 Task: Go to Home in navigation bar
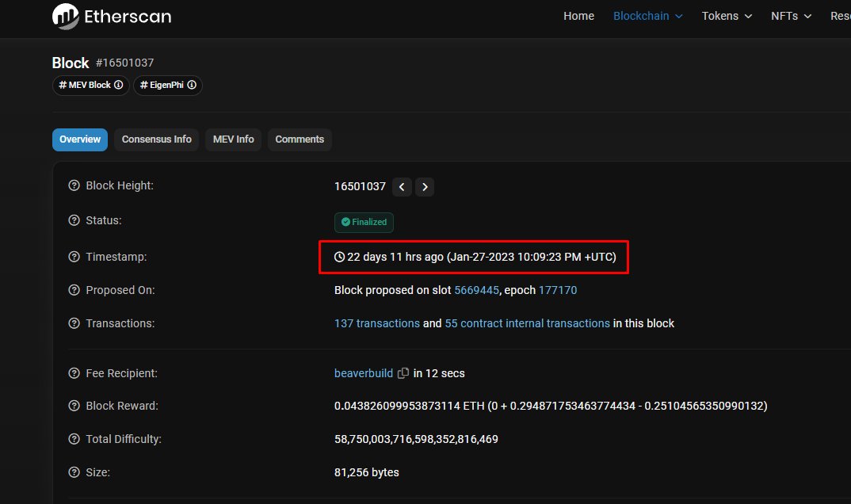coord(578,17)
